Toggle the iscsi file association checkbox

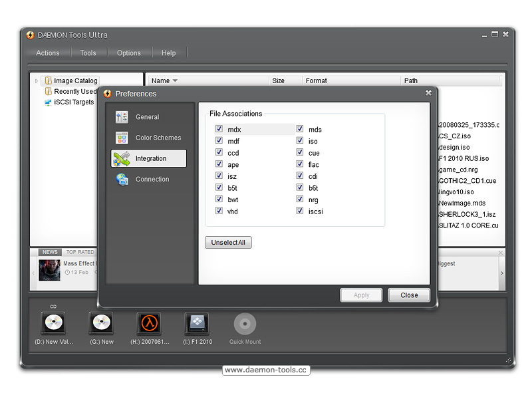click(300, 211)
